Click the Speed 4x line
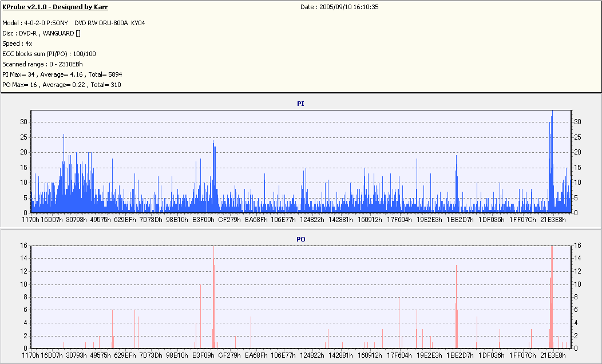Image resolution: width=602 pixels, height=364 pixels. point(17,43)
